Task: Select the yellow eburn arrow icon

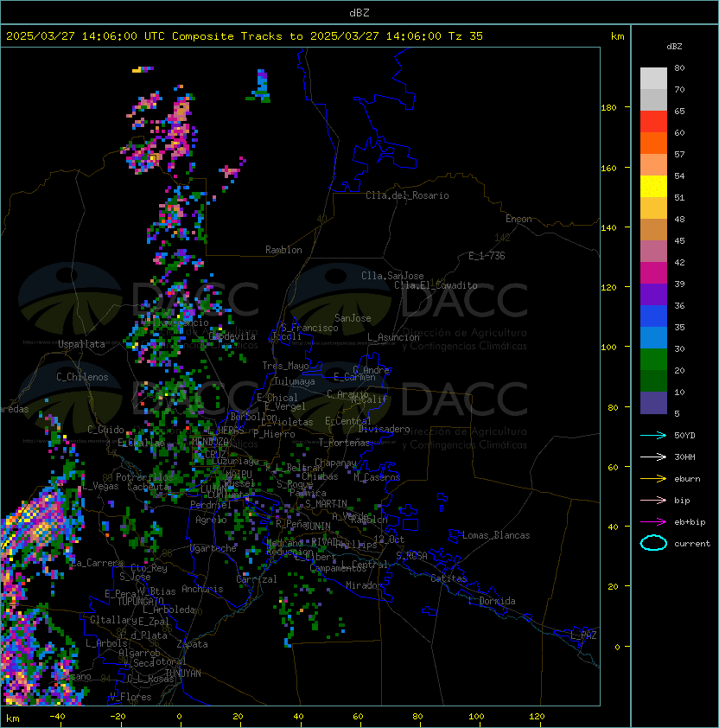Action: 653,479
